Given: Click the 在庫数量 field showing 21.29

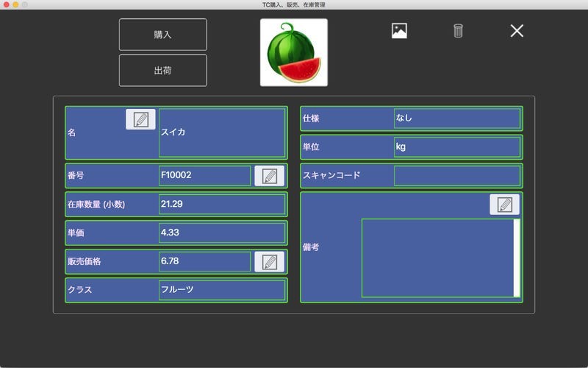Looking at the screenshot, I should click(x=222, y=204).
